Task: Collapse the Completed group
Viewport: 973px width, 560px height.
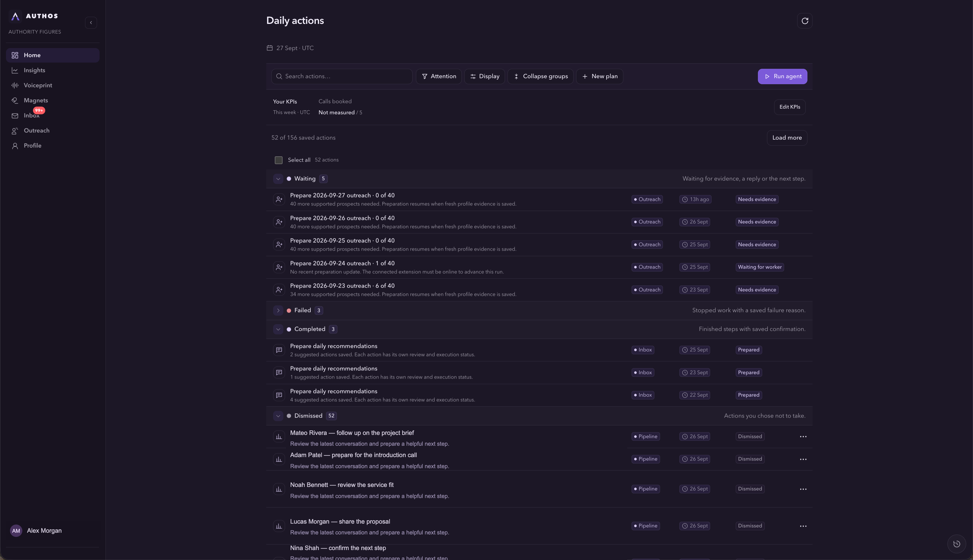Action: (x=278, y=329)
